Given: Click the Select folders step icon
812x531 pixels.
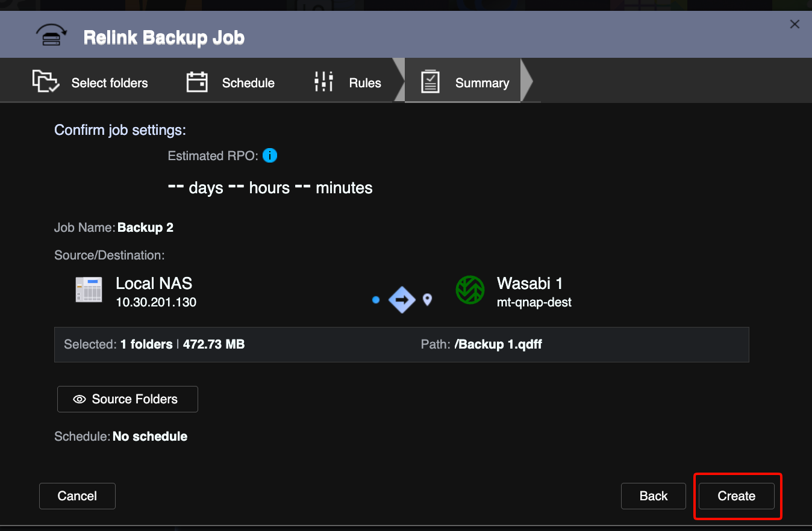Looking at the screenshot, I should pyautogui.click(x=45, y=81).
